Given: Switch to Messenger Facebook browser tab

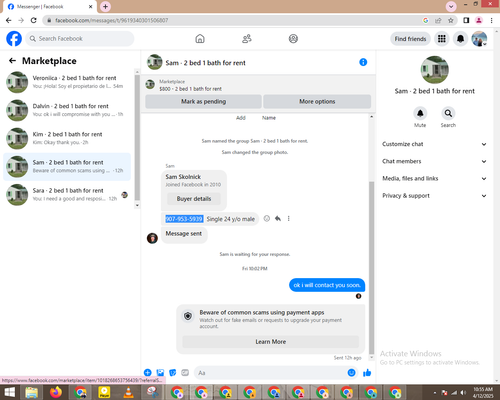Looking at the screenshot, I should pos(49,7).
